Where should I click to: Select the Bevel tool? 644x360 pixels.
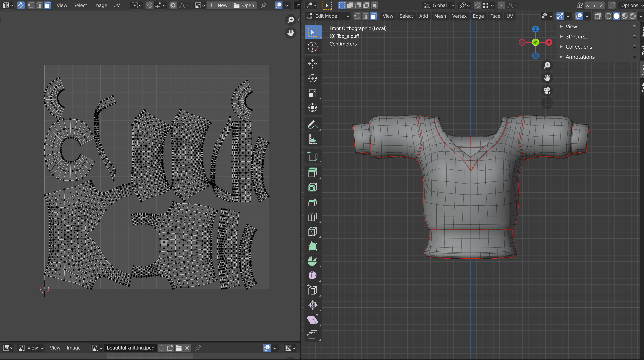tap(312, 202)
